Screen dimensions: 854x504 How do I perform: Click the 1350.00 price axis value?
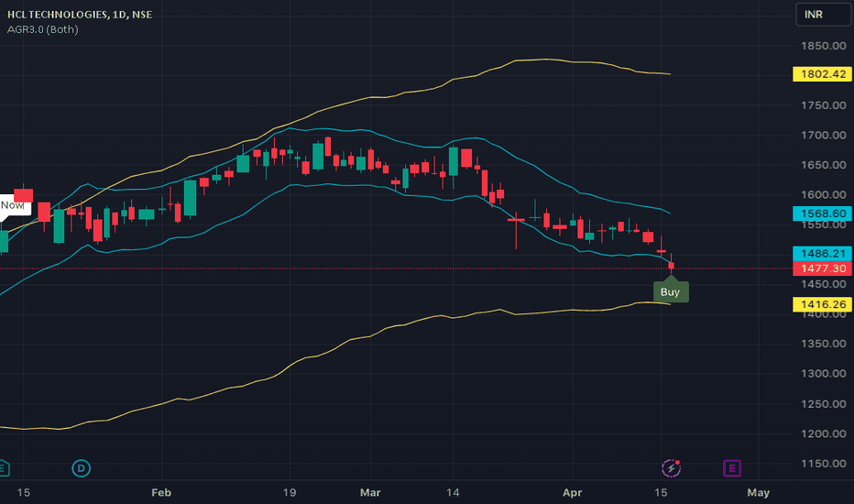tap(824, 344)
